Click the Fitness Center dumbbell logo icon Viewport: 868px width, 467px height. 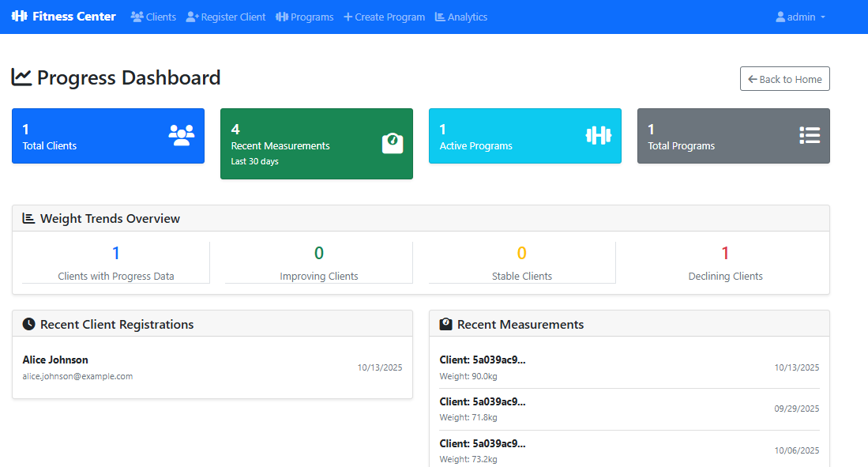coord(20,17)
